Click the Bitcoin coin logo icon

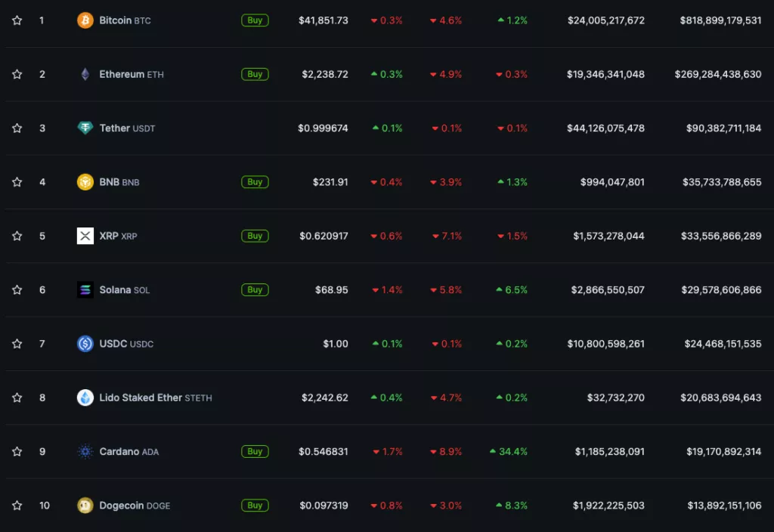click(x=85, y=20)
